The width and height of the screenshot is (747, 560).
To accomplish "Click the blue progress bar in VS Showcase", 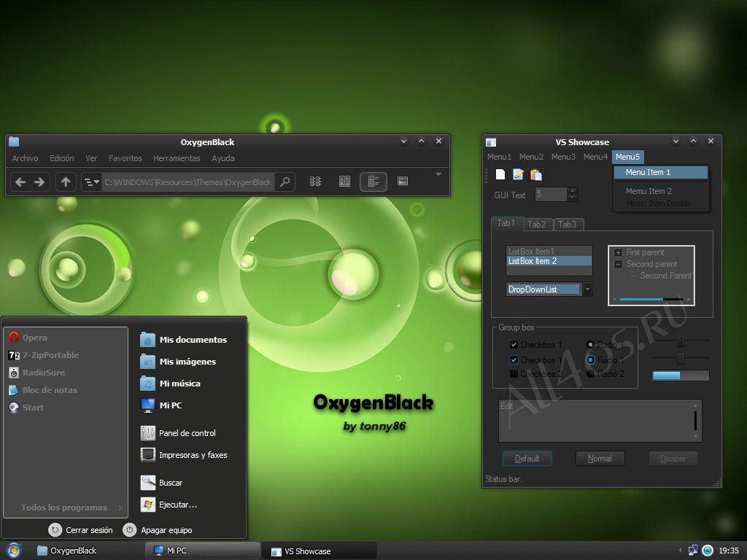I will pyautogui.click(x=681, y=376).
